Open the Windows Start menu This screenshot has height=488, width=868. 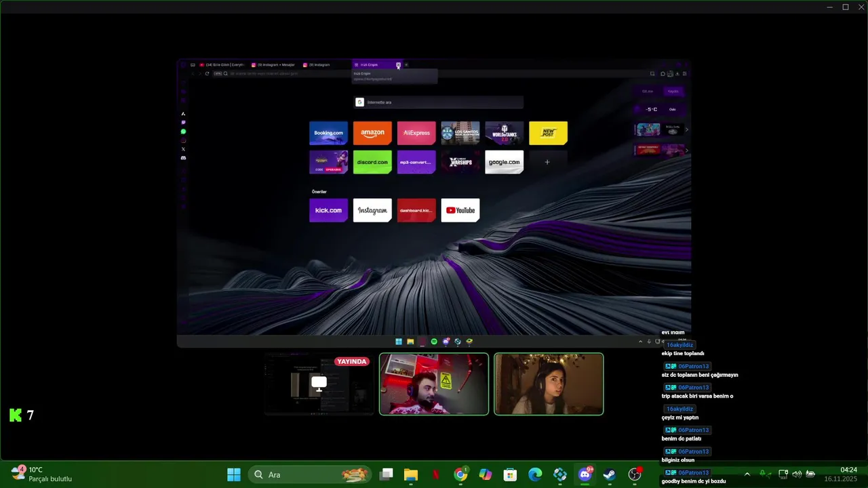234,474
